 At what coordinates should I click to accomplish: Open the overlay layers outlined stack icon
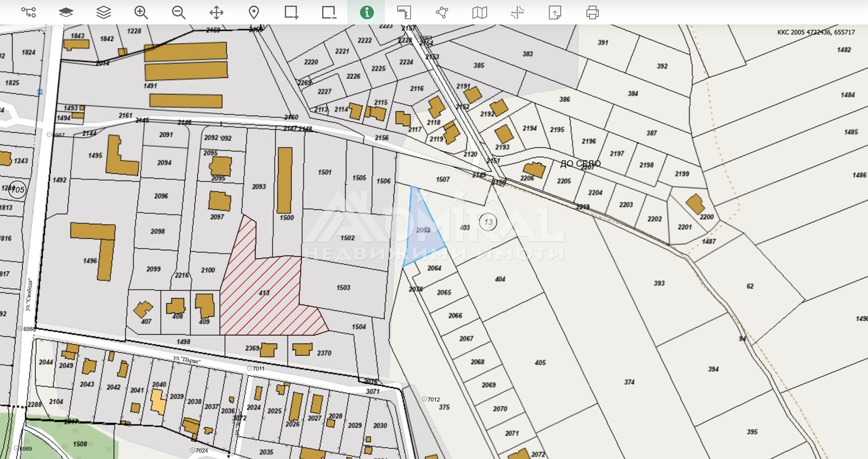tap(104, 12)
